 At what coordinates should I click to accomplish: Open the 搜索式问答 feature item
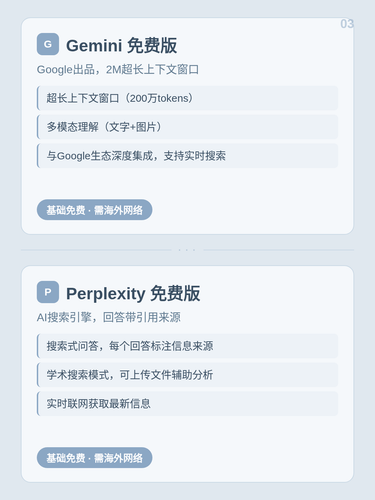187,346
